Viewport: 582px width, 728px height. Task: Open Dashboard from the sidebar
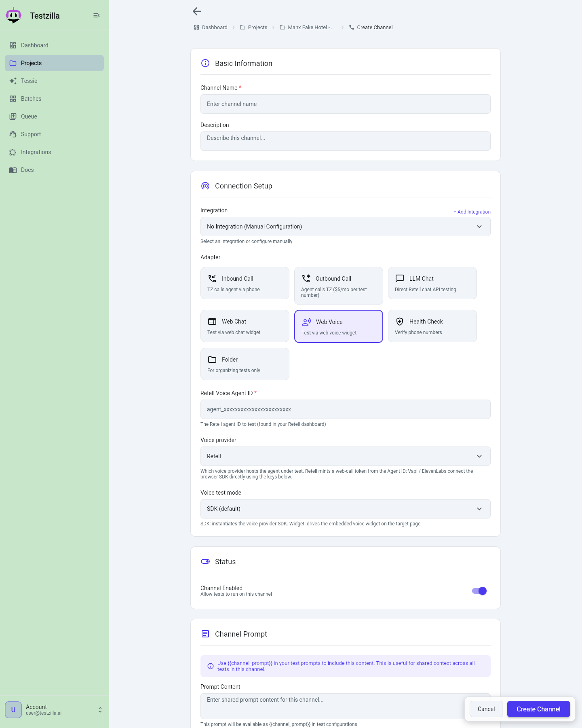pyautogui.click(x=54, y=45)
